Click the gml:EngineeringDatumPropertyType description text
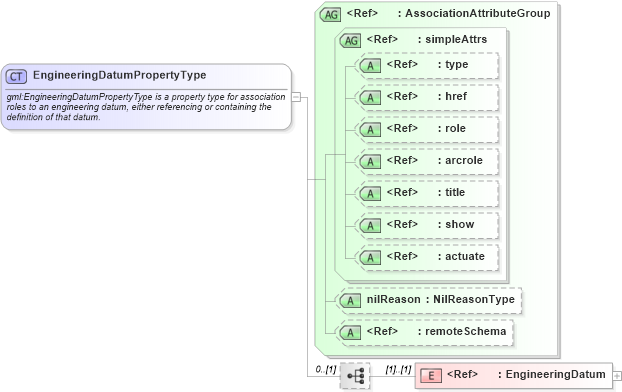Screen dimensions: 622x392 [x=146, y=107]
